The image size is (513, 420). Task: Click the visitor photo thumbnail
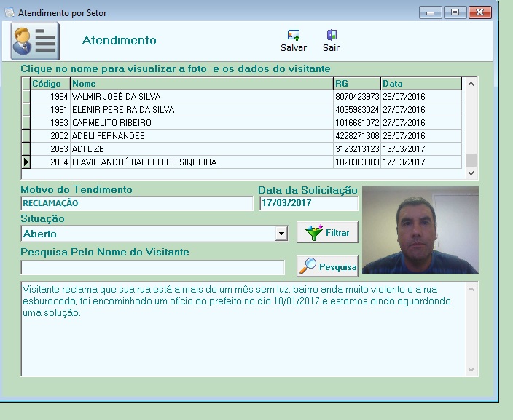(x=420, y=229)
